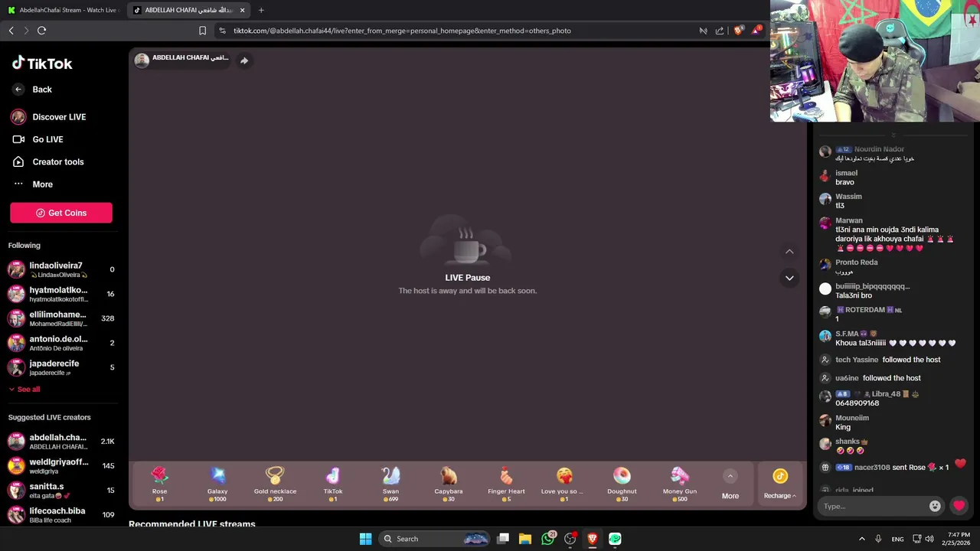Open a new browser tab
This screenshot has width=980, height=551.
pyautogui.click(x=261, y=10)
